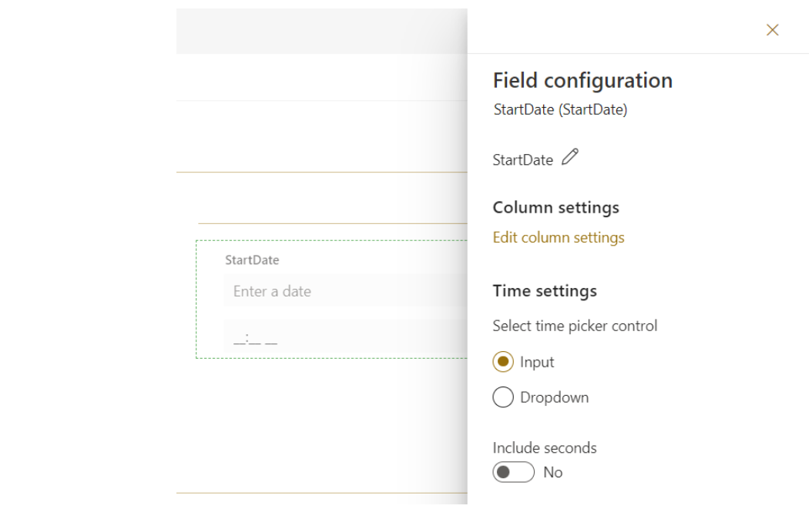Viewport: 812px width, 509px height.
Task: Click the Field configuration heading
Action: point(582,80)
